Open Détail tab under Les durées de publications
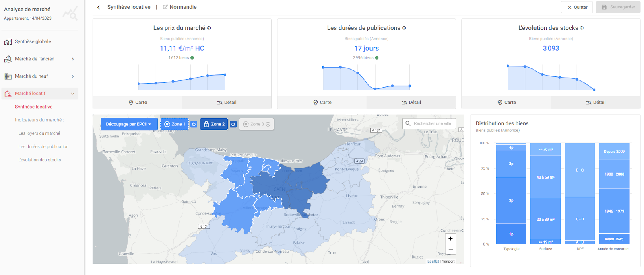 coord(411,103)
